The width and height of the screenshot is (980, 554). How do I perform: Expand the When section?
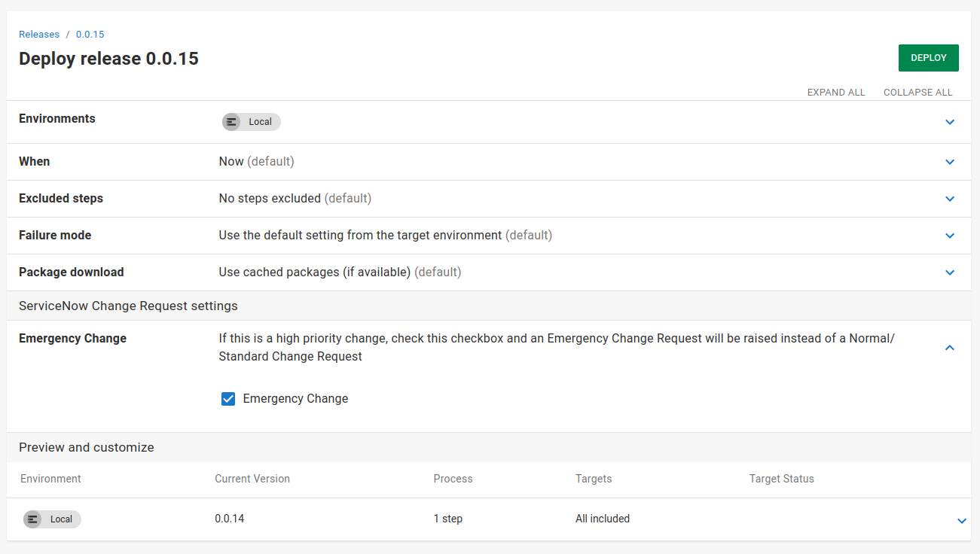(950, 162)
